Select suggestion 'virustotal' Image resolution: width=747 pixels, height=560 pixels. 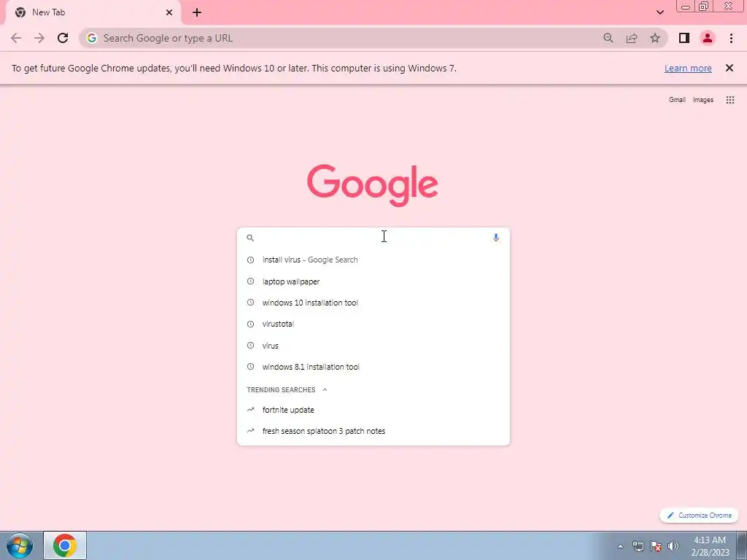point(373,324)
